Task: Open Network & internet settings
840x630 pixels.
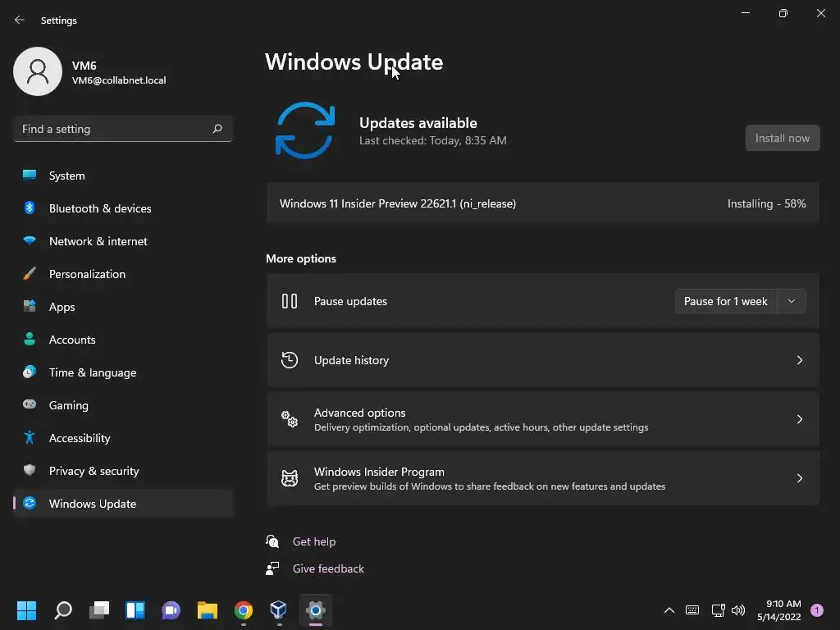Action: coord(123,240)
